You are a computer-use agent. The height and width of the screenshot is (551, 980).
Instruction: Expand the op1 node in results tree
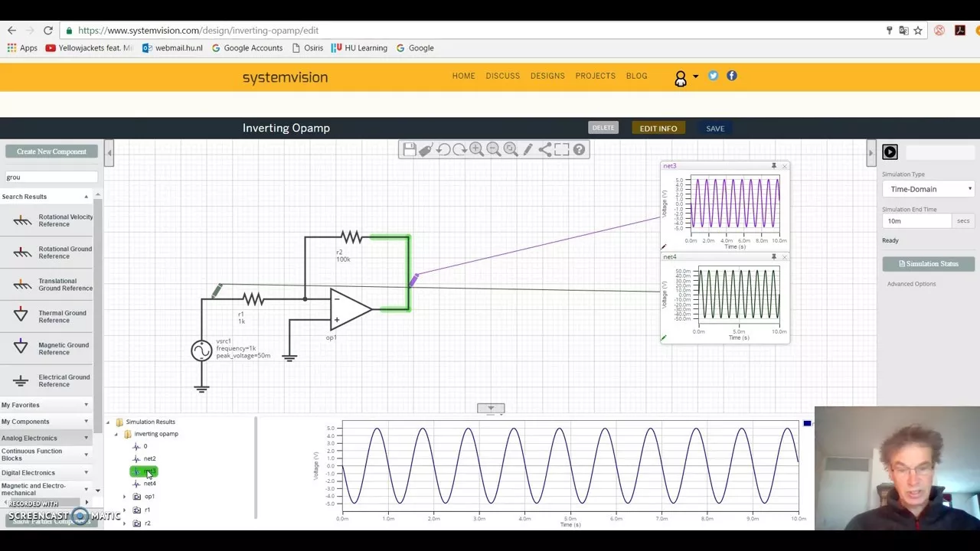click(125, 497)
